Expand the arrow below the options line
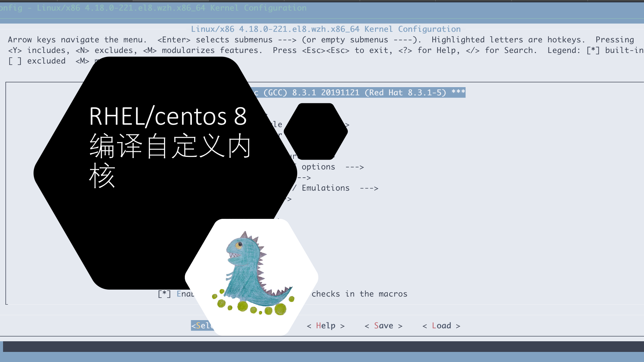644x362 pixels. (304, 178)
